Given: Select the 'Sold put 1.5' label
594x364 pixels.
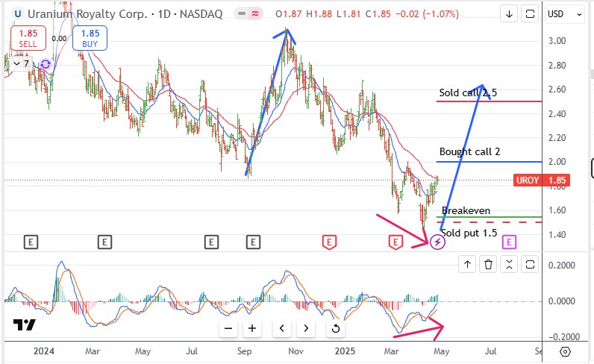Looking at the screenshot, I should [x=469, y=233].
